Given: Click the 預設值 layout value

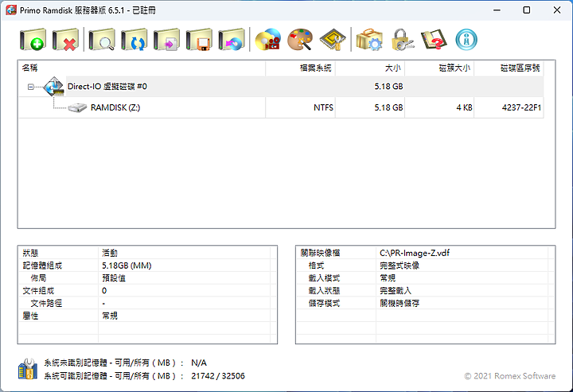Looking at the screenshot, I should (x=114, y=278).
